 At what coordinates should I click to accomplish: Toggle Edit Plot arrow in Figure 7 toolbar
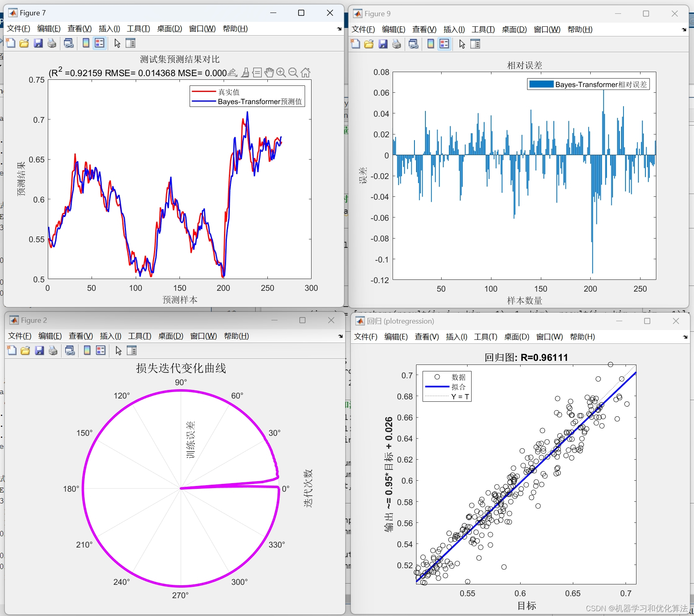coord(117,43)
